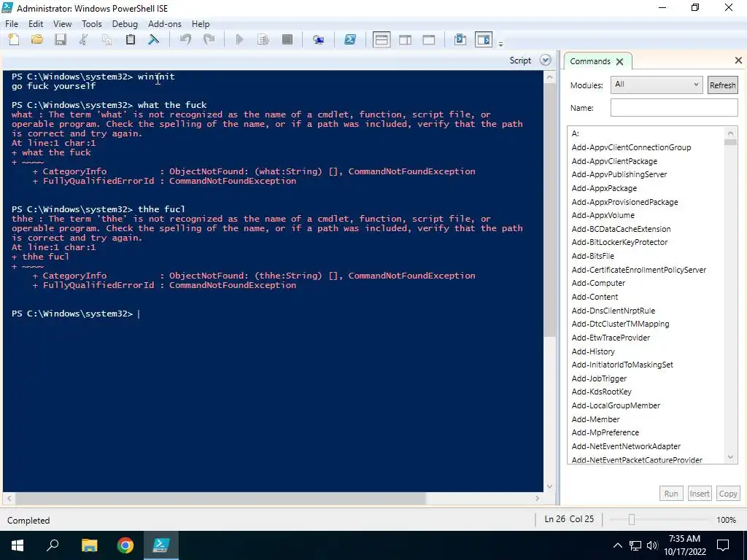Image resolution: width=747 pixels, height=560 pixels.
Task: Select Add-MpPreference command
Action: pyautogui.click(x=605, y=433)
